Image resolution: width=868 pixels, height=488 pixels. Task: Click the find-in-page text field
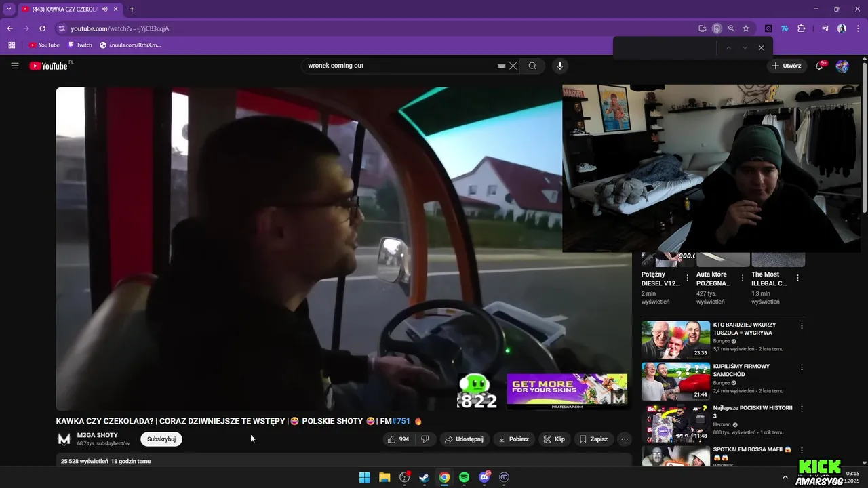tap(666, 48)
